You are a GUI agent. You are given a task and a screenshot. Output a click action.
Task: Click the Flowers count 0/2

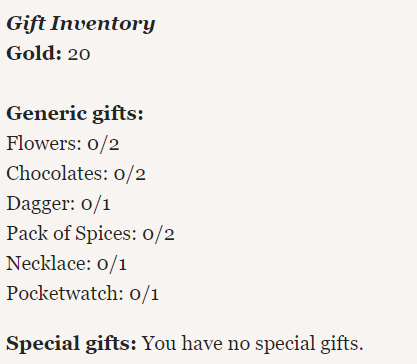pos(103,144)
